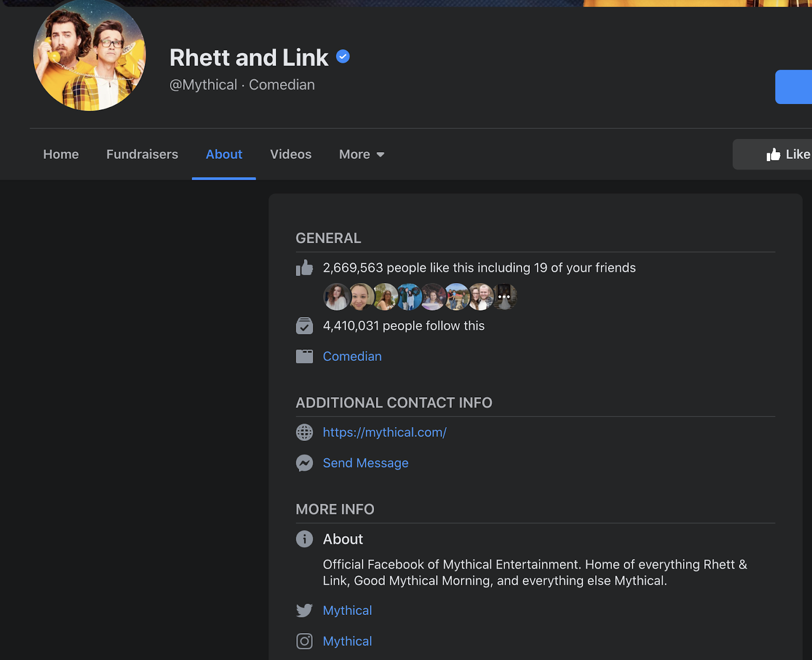
Task: Go to the Home tab
Action: [61, 154]
